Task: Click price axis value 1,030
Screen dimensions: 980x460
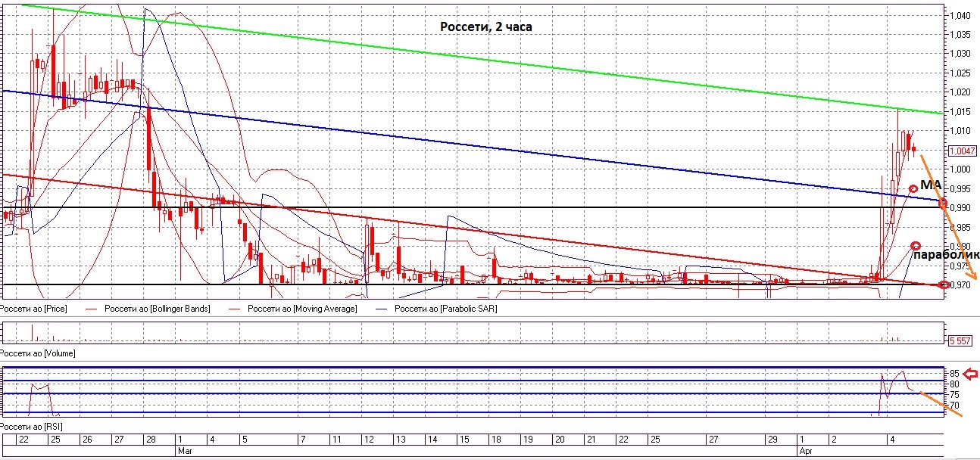Action: pos(962,54)
